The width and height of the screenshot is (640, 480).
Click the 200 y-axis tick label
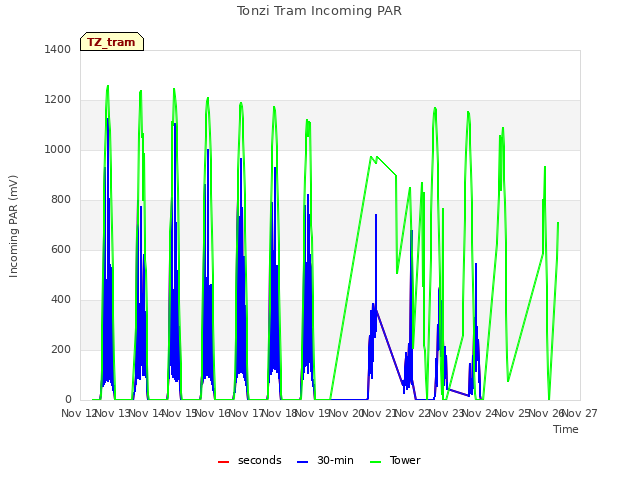pos(61,349)
